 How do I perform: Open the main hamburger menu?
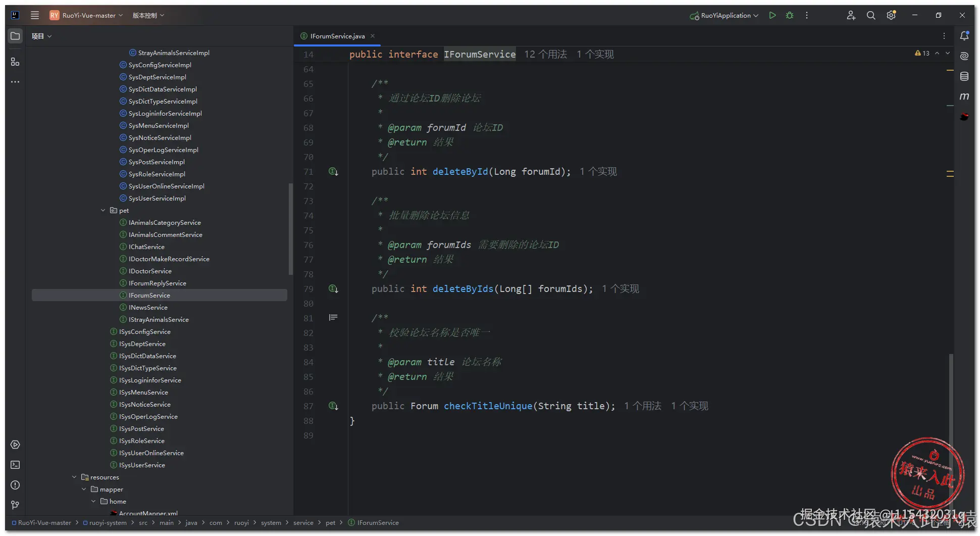point(35,15)
